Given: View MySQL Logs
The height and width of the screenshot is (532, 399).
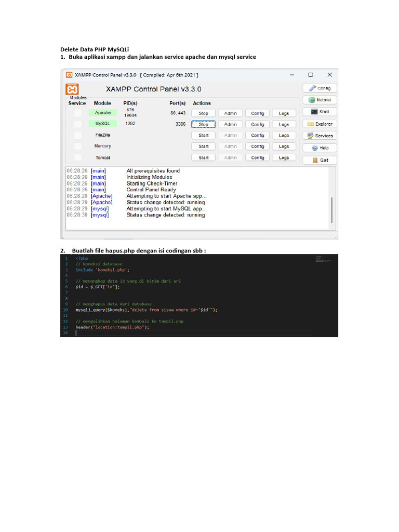Looking at the screenshot, I should pos(284,125).
